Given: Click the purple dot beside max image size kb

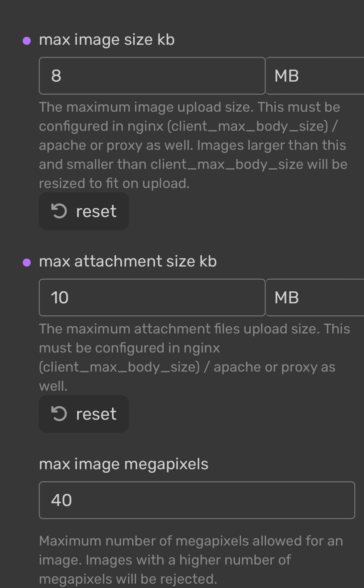Looking at the screenshot, I should coord(27,41).
